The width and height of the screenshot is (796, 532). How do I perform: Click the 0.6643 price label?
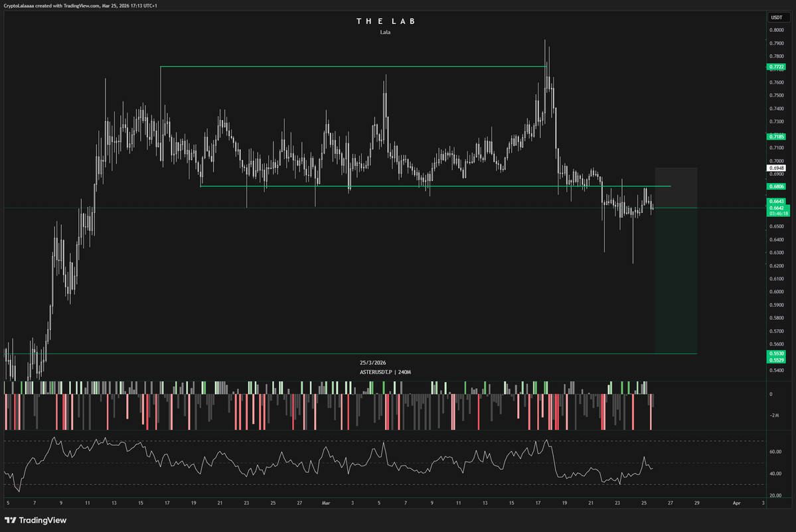click(x=775, y=202)
